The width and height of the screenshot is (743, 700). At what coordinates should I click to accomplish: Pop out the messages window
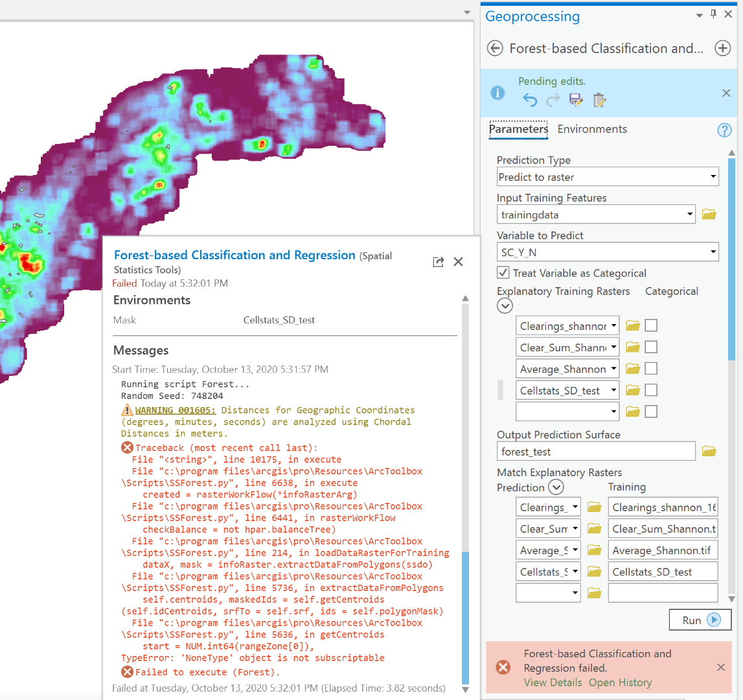[x=439, y=262]
